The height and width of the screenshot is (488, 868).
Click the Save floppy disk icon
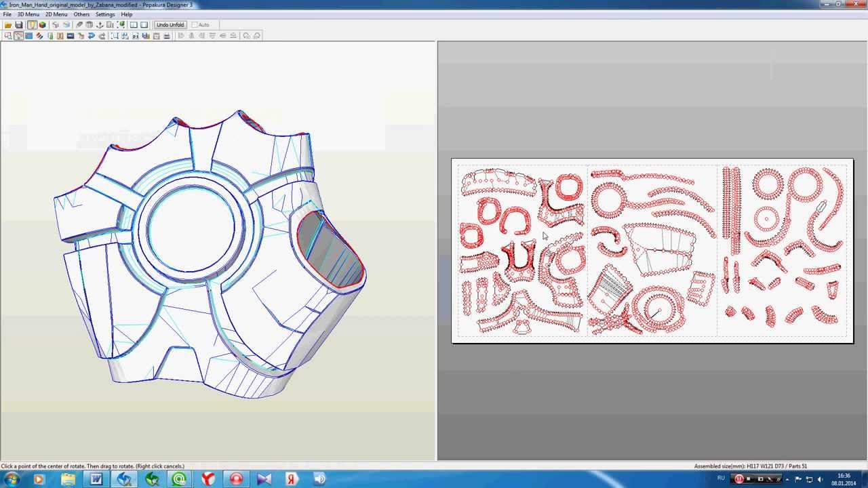pos(19,25)
